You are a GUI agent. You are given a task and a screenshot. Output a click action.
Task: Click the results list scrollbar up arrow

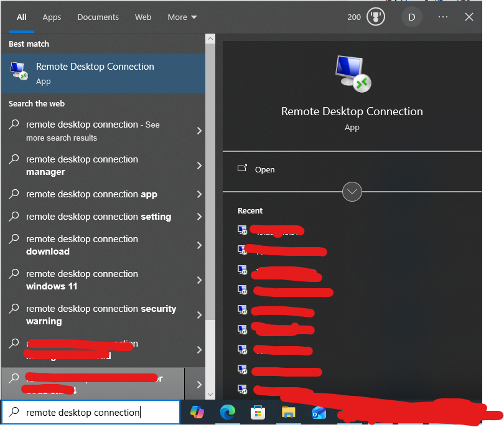[210, 39]
